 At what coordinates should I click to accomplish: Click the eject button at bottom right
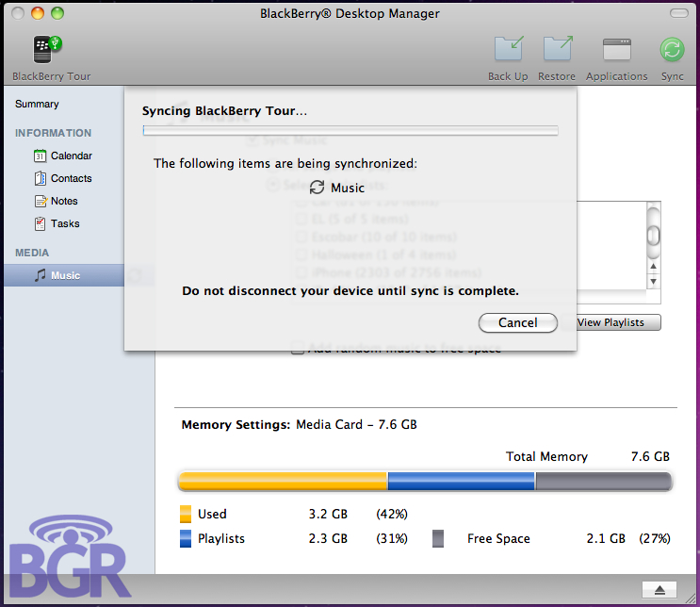click(x=659, y=590)
